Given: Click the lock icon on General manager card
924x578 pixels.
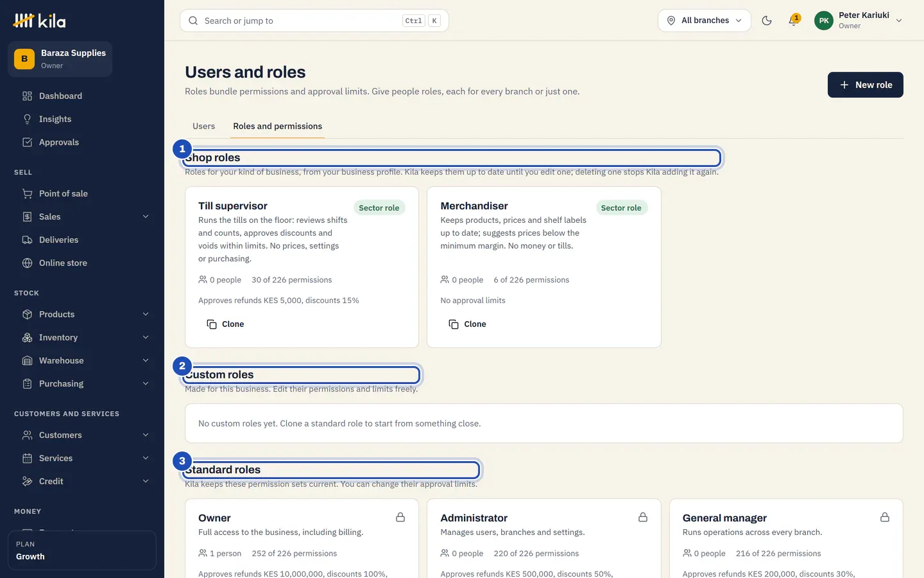Looking at the screenshot, I should coord(885,517).
